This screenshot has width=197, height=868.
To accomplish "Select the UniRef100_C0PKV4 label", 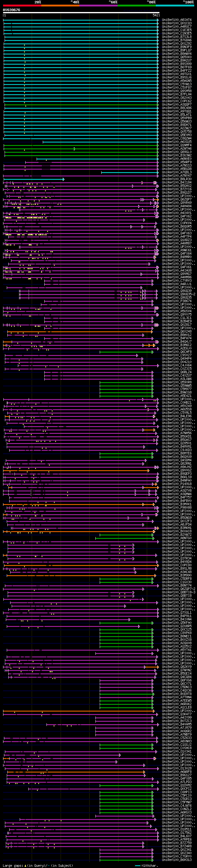I will pos(176,224).
